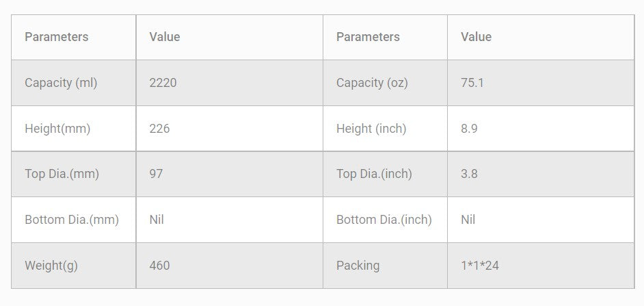The image size is (644, 306).
Task: Click the Top Dia.(inch) label
Action: (x=374, y=174)
